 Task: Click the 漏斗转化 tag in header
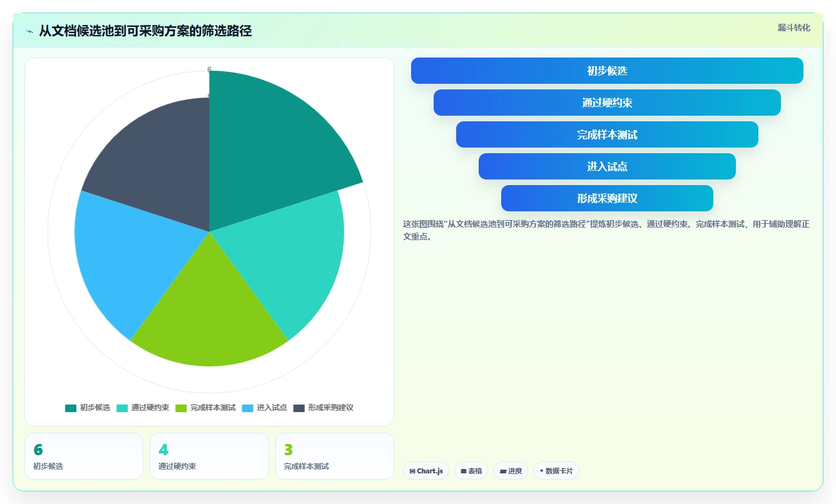[793, 28]
